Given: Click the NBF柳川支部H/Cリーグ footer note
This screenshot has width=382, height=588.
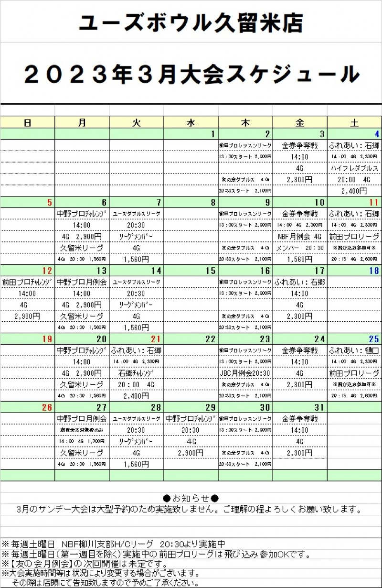Looking at the screenshot, I should [115, 544].
